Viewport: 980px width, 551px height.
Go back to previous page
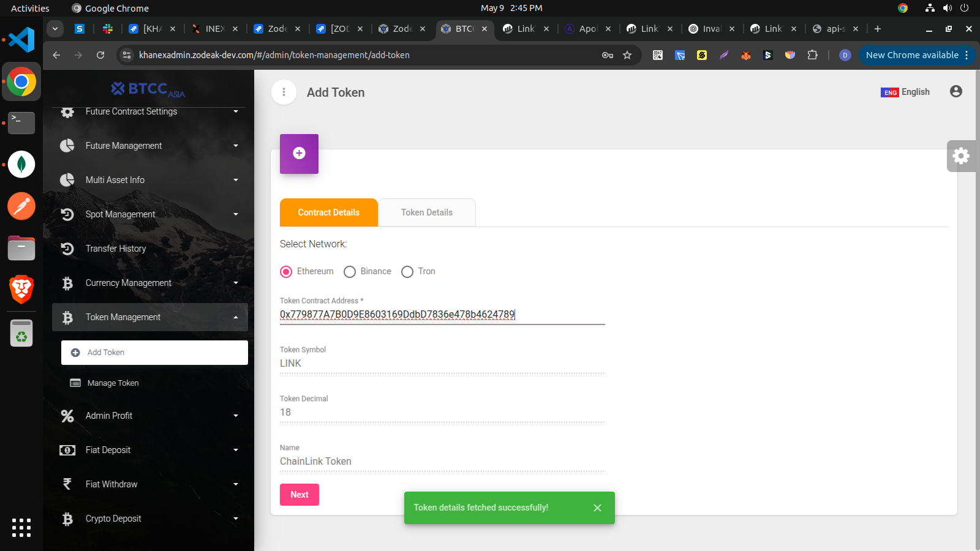coord(56,55)
